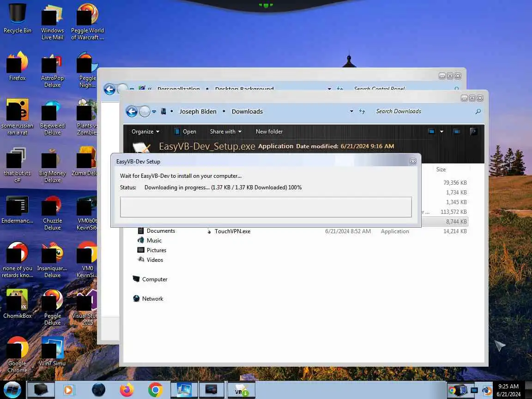
Task: Open the taskbar clock showing 9:25 AM
Action: [508, 390]
